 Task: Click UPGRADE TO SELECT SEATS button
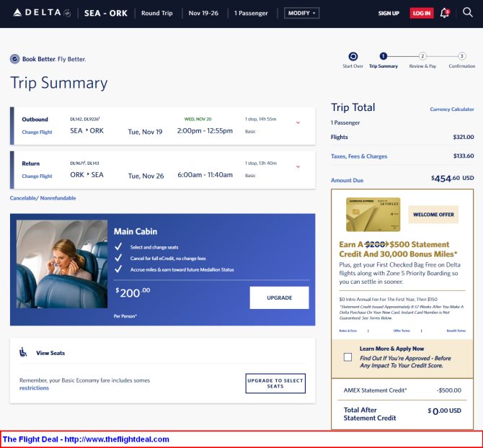[275, 383]
